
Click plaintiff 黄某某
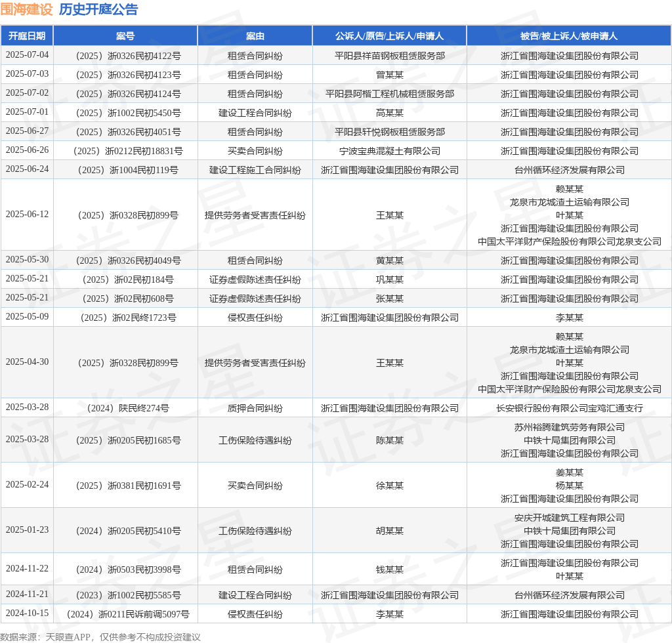pyautogui.click(x=390, y=260)
